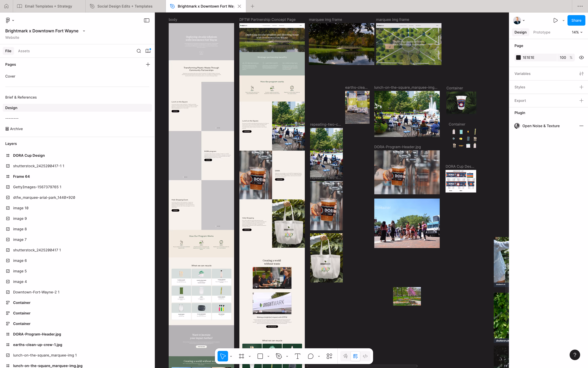Present prototype with play icon
Screen dimensions: 588x368
click(x=556, y=20)
